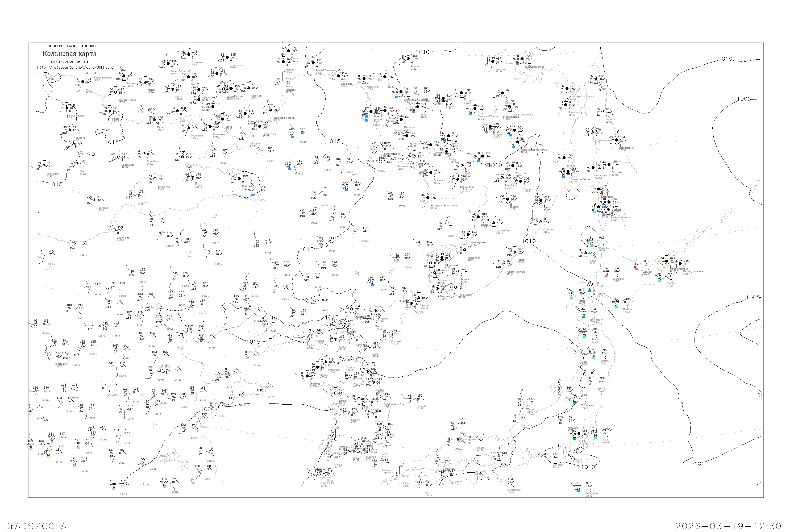
Task: Click the yellow square beside Южно-Курильск station
Action: click(x=662, y=266)
